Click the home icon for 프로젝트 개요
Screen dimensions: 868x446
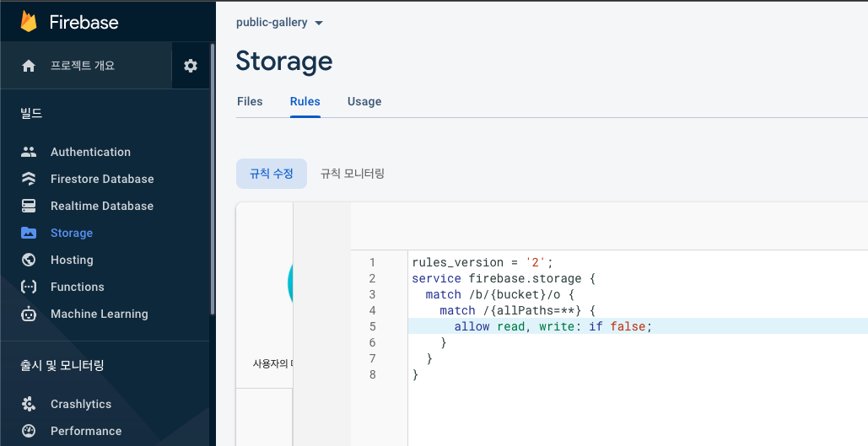coord(29,66)
